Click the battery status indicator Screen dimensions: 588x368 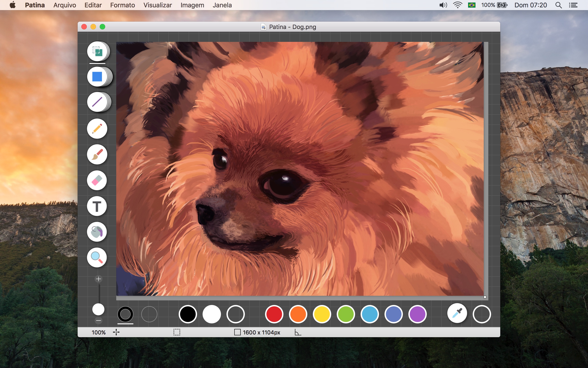[x=495, y=5]
